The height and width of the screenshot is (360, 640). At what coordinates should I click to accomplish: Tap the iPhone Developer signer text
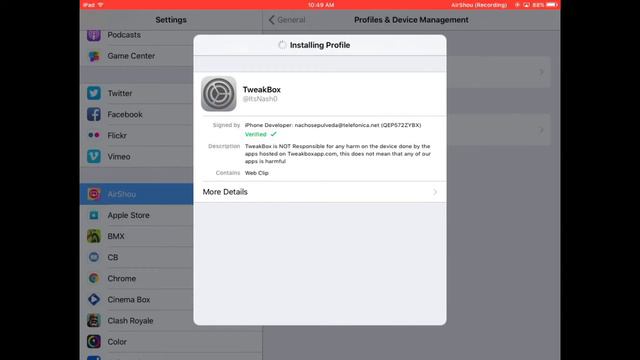333,125
